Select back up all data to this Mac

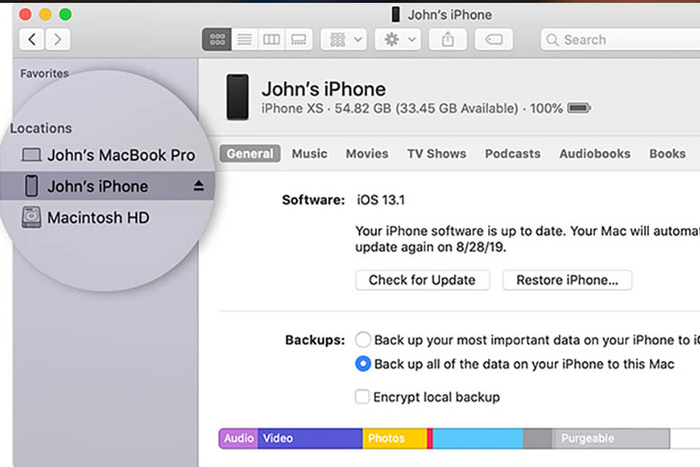[363, 364]
